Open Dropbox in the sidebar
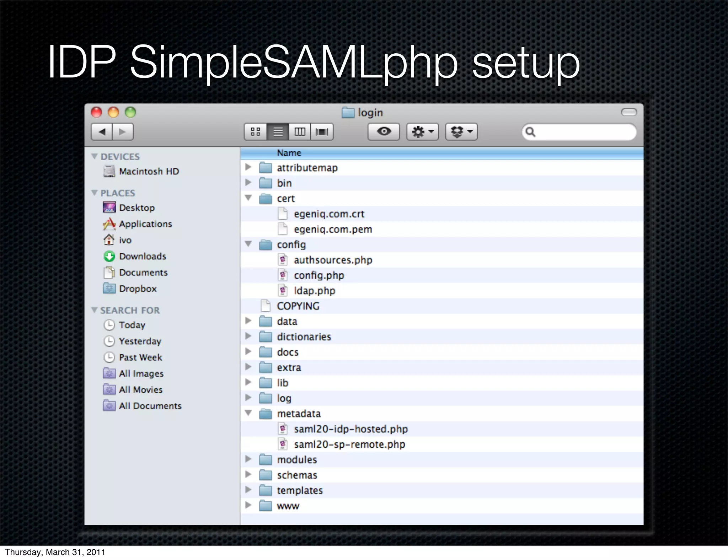This screenshot has height=560, width=728. coord(130,289)
